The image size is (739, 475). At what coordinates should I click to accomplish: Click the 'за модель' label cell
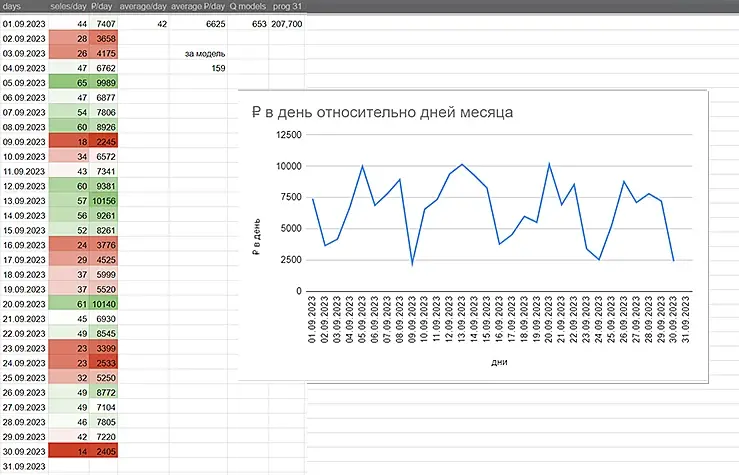coord(198,54)
